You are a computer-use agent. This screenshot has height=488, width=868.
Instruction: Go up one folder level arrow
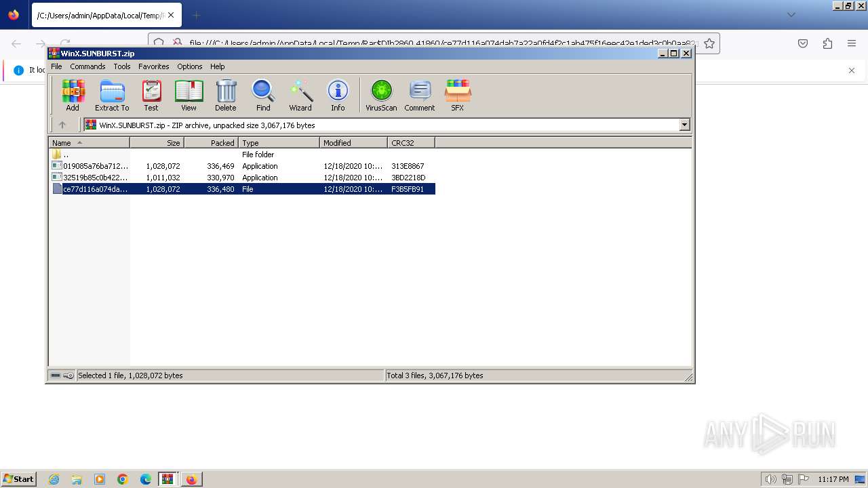[x=62, y=125]
